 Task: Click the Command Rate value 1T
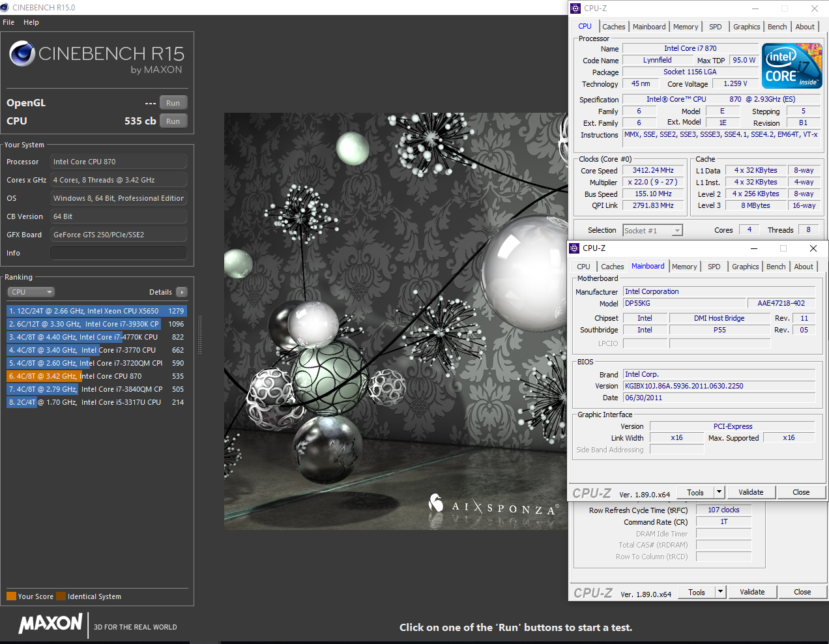click(x=723, y=522)
